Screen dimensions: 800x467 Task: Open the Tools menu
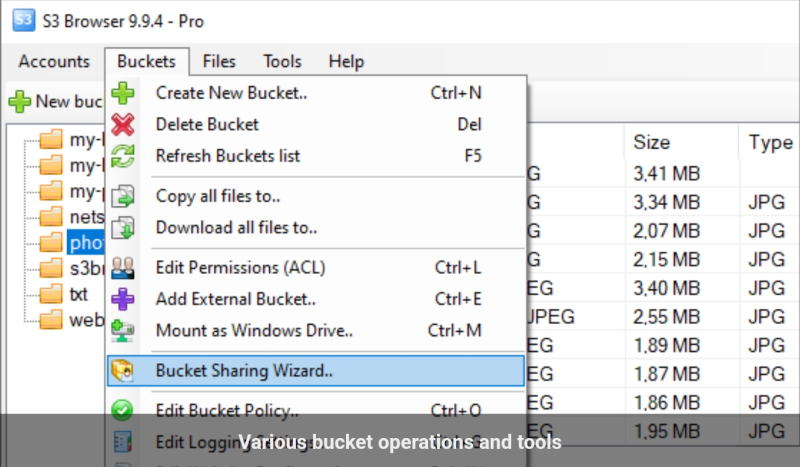[282, 61]
